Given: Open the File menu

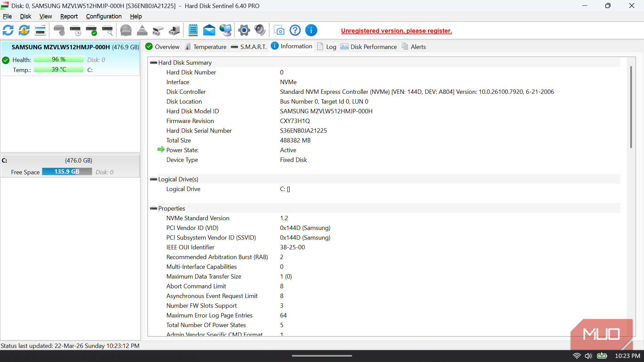Looking at the screenshot, I should tap(7, 16).
